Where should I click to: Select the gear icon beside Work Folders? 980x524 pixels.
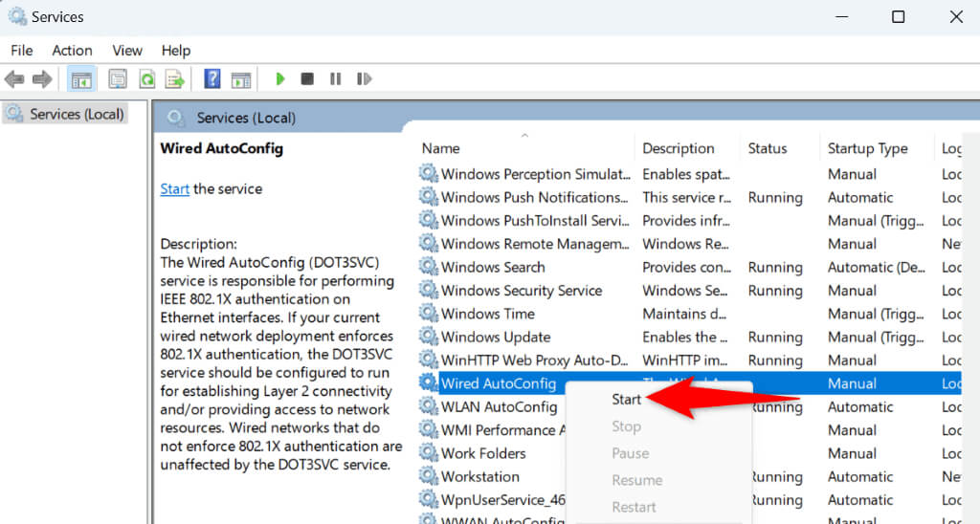click(428, 453)
